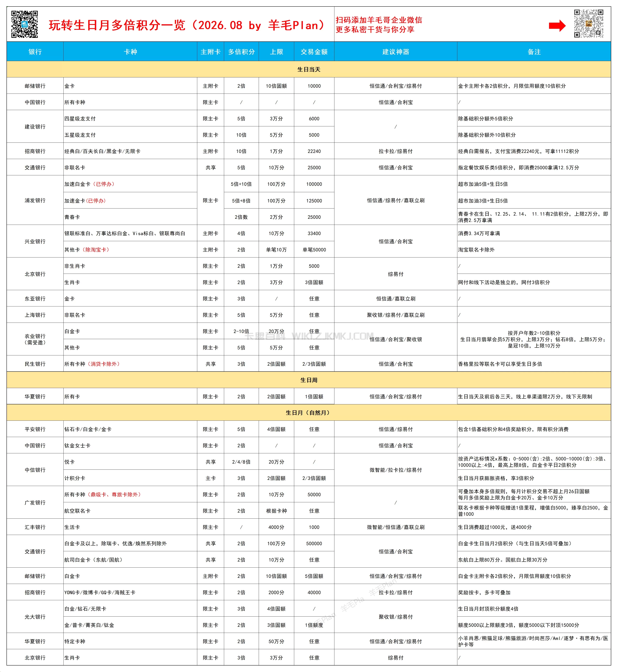Select the "计积分卡" card cell
The image size is (617, 672).
(x=130, y=478)
